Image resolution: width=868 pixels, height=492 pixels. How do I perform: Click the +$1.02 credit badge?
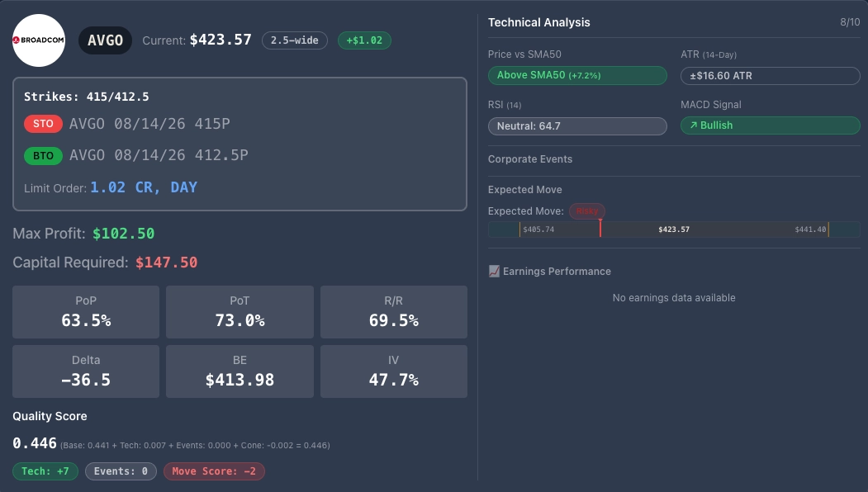coord(364,40)
